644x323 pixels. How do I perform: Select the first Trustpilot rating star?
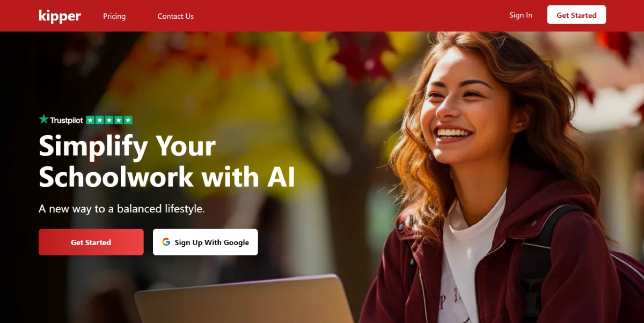click(x=90, y=120)
